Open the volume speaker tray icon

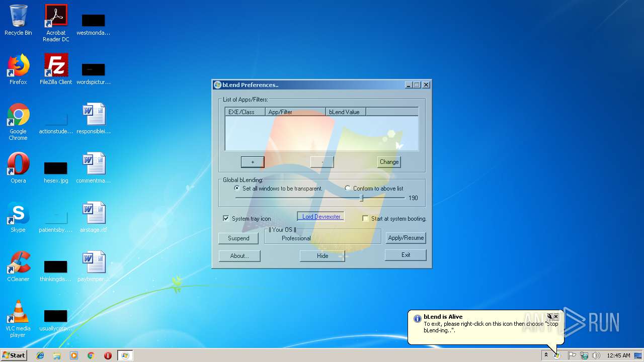coord(596,355)
